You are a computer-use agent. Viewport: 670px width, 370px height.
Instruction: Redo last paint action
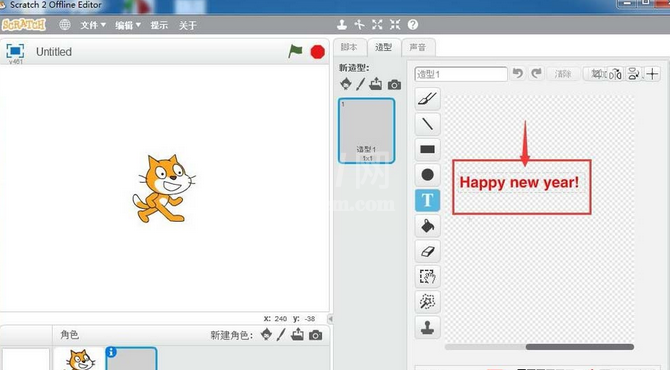click(x=537, y=73)
